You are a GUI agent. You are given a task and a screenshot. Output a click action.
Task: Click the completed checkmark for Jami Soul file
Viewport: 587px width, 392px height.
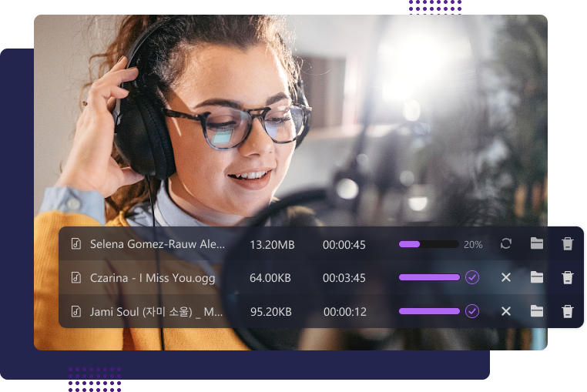472,311
